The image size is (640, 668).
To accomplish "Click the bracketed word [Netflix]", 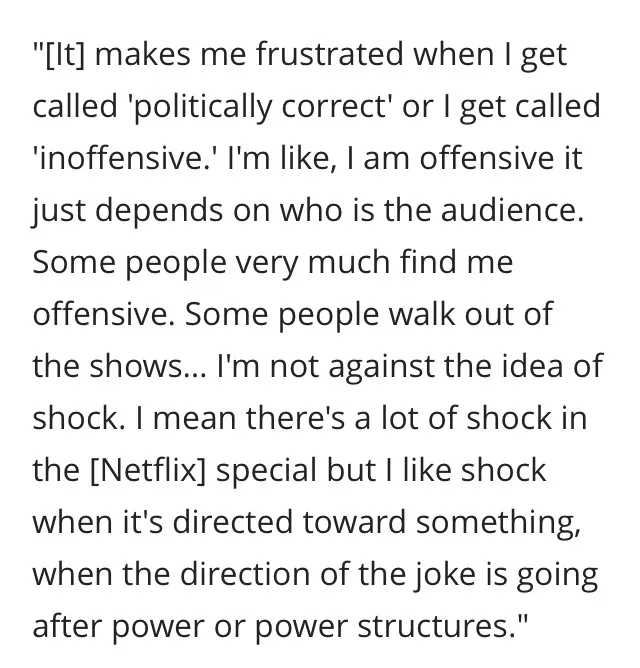I will 148,471.
